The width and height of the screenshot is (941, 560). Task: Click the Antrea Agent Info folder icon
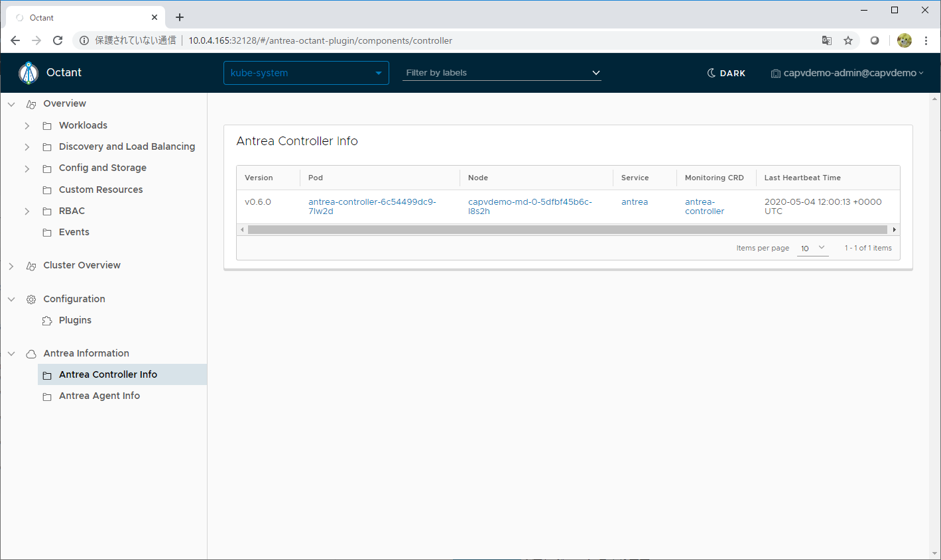click(x=47, y=396)
